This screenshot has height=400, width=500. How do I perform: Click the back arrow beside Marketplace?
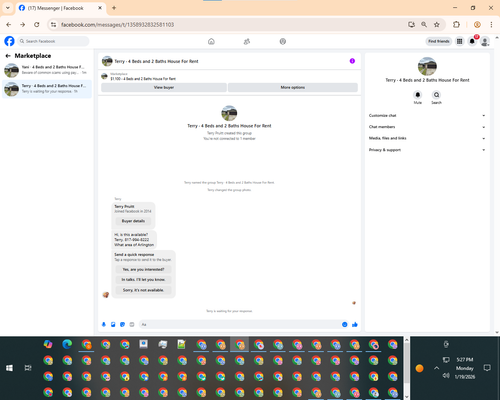(x=8, y=56)
